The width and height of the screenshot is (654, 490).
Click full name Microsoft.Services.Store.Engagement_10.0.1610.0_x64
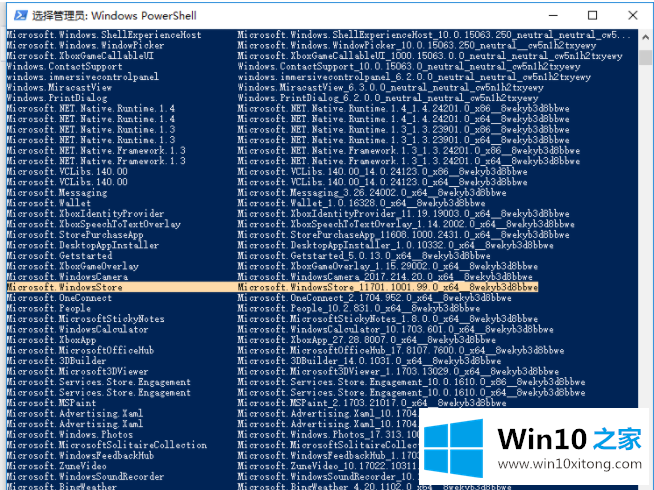click(411, 392)
